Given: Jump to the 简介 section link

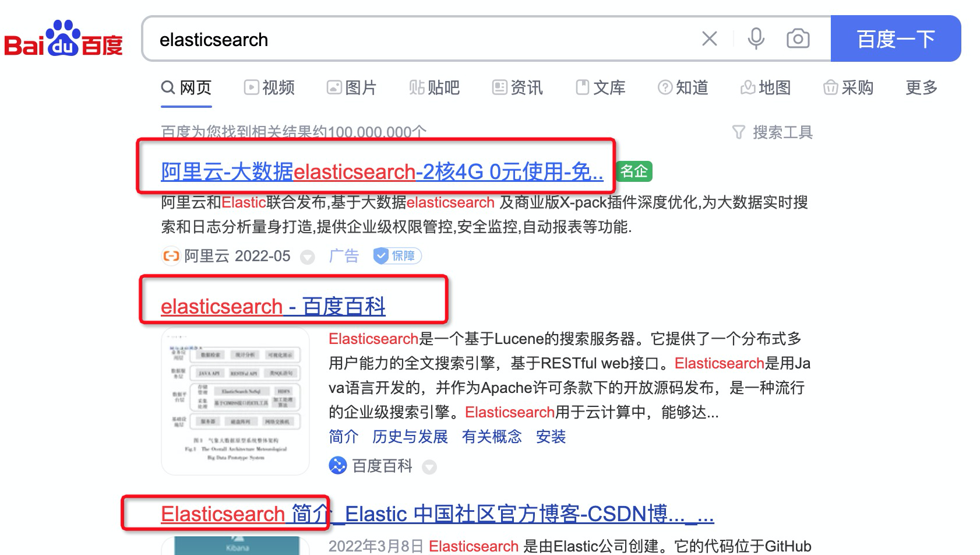Looking at the screenshot, I should click(x=344, y=437).
